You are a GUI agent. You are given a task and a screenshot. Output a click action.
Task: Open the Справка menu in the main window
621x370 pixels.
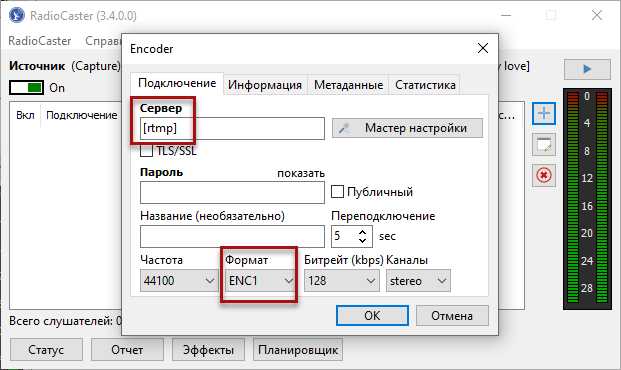103,41
